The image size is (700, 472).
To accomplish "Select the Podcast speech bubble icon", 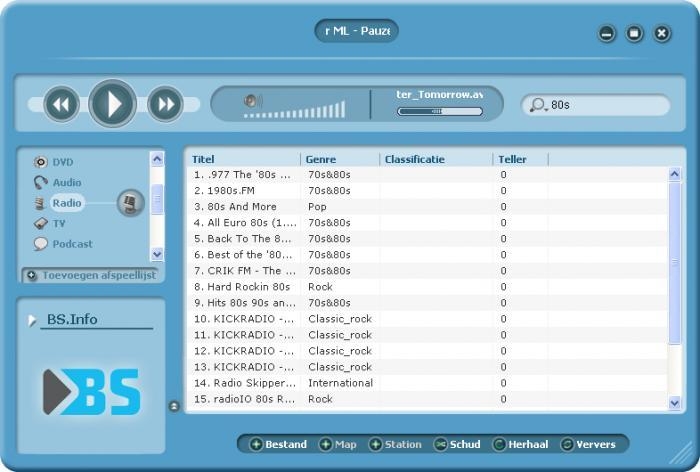I will (x=40, y=244).
